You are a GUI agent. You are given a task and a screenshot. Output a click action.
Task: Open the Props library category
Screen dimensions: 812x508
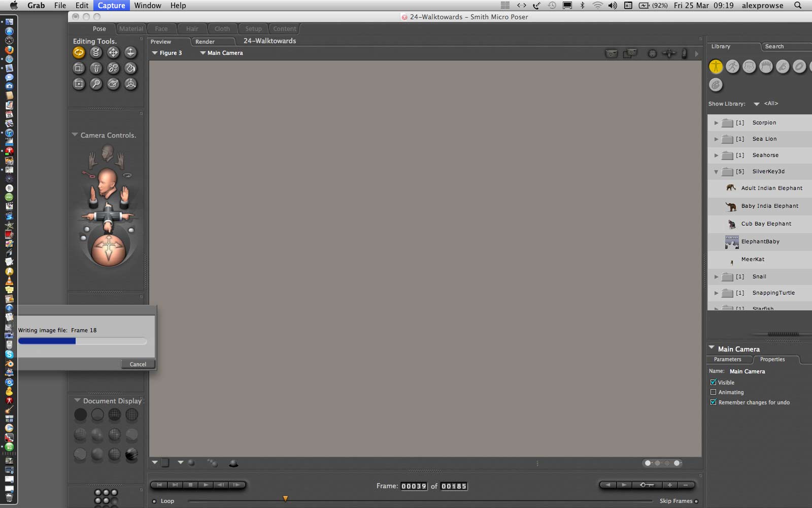click(799, 67)
